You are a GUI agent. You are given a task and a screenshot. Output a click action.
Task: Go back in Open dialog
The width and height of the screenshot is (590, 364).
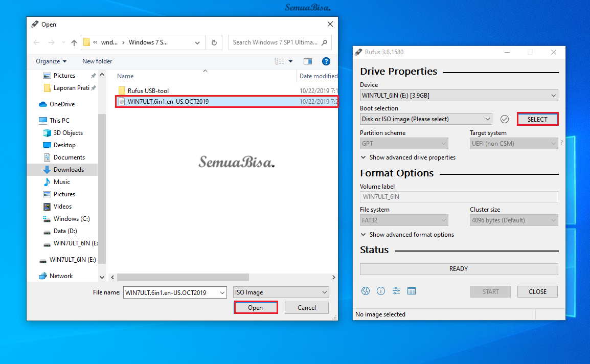point(36,42)
